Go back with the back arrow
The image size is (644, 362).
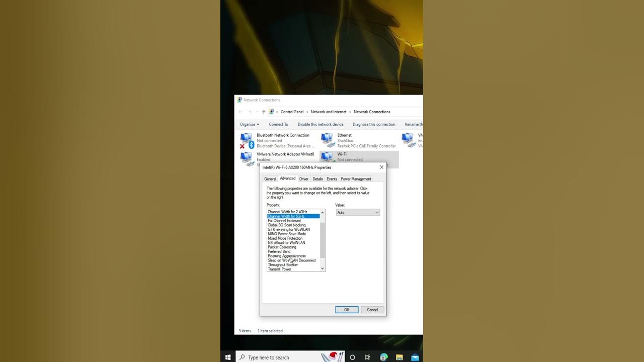[x=240, y=112]
